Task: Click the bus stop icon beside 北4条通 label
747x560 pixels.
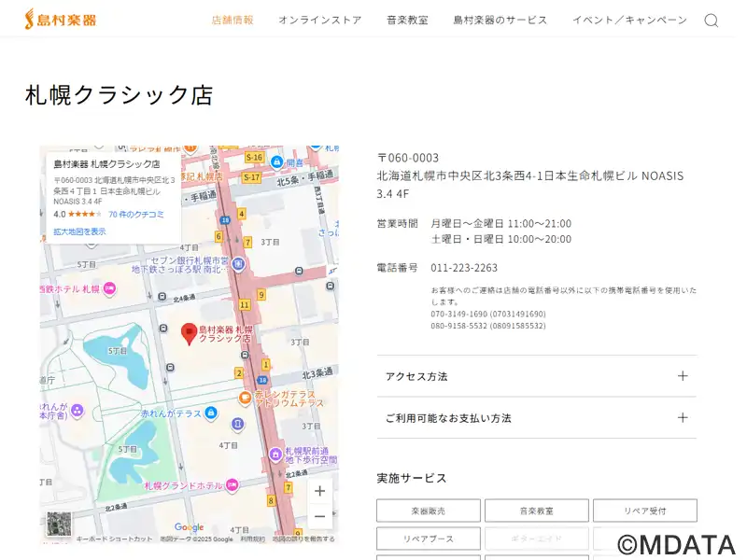Action: 162,297
